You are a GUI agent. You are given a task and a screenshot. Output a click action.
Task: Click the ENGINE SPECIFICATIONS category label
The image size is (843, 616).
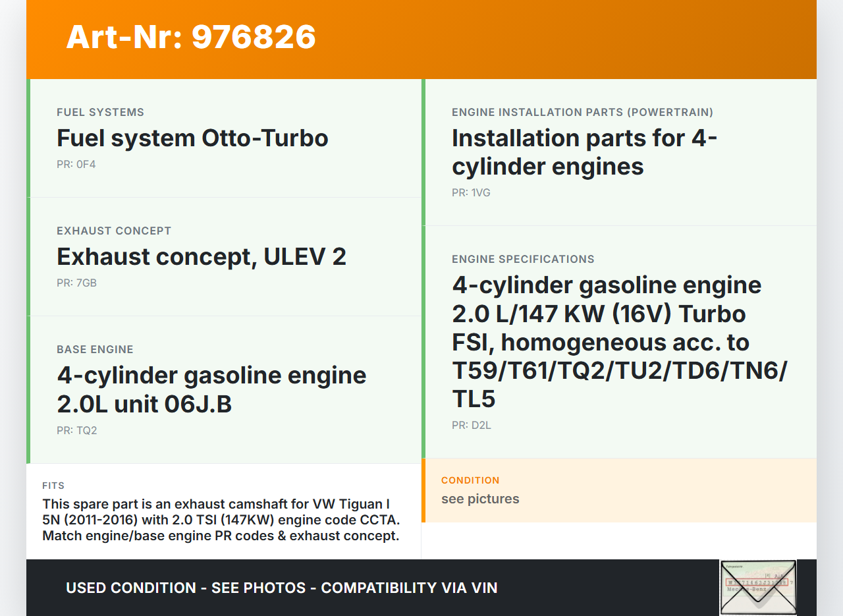[523, 259]
